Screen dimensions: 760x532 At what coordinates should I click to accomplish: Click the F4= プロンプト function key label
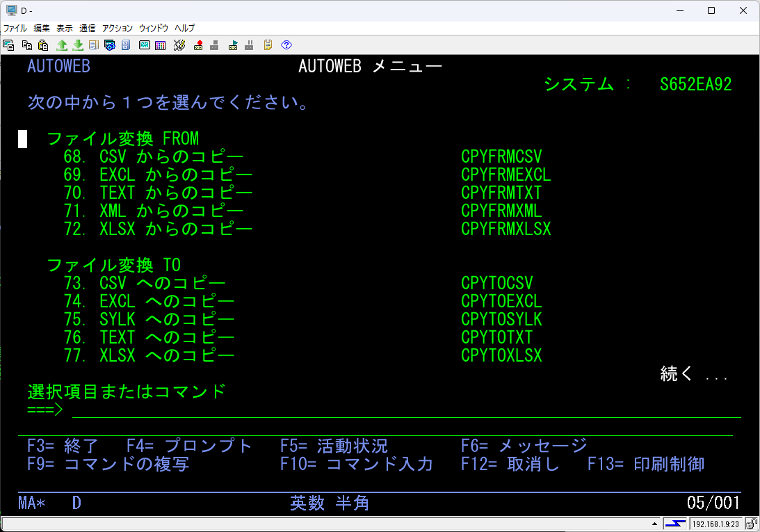tap(189, 446)
